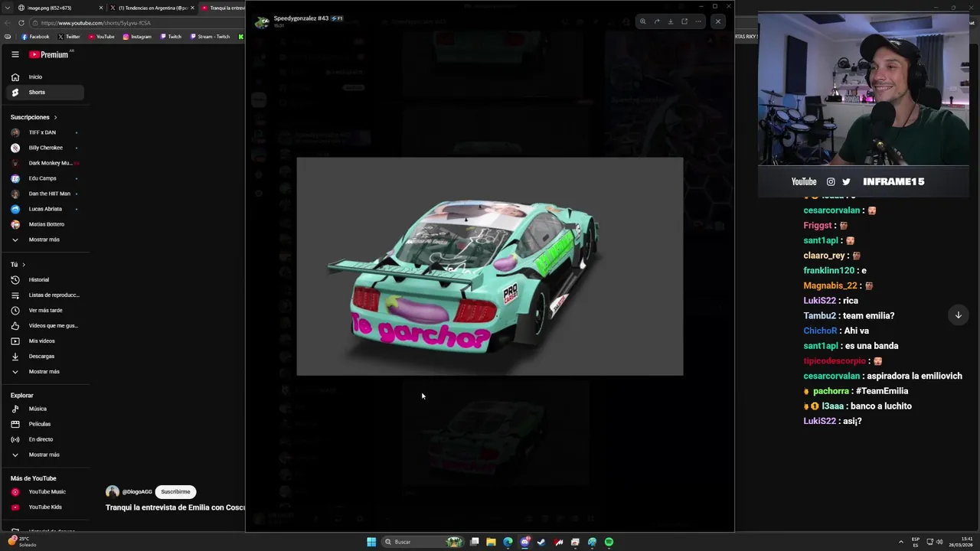Image resolution: width=980 pixels, height=551 pixels.
Task: Open the Facebook bookmark
Action: [35, 37]
